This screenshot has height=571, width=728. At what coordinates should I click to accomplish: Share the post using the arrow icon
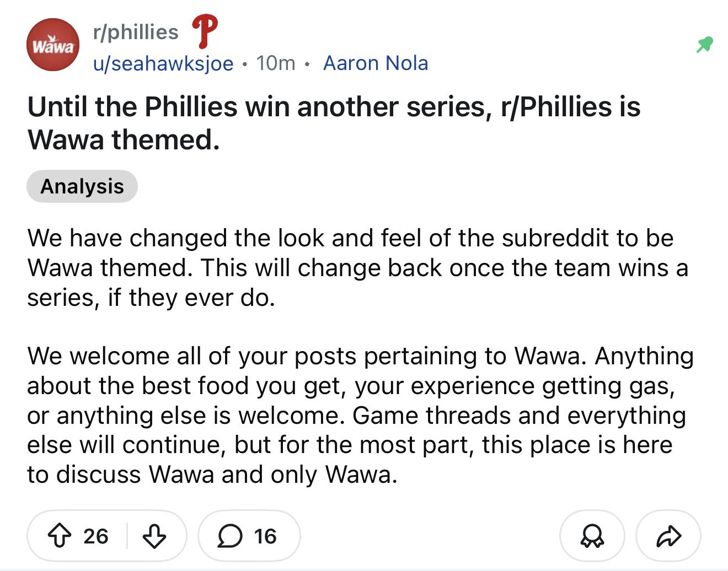[x=668, y=536]
